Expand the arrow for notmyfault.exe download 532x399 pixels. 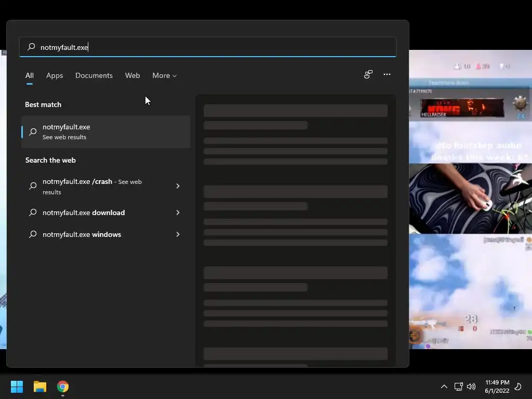tap(178, 212)
